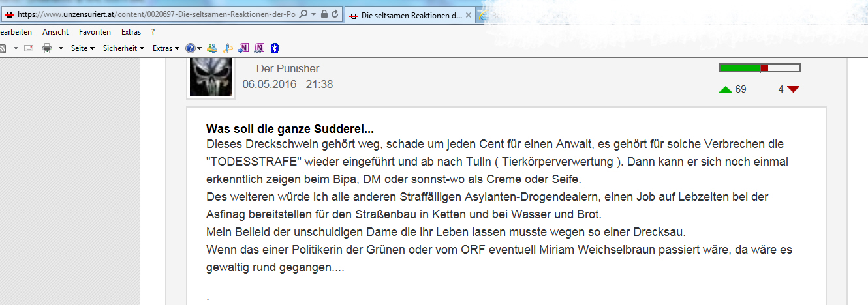Screen dimensions: 868x305
Task: Click the search magnifier in address bar
Action: click(303, 14)
